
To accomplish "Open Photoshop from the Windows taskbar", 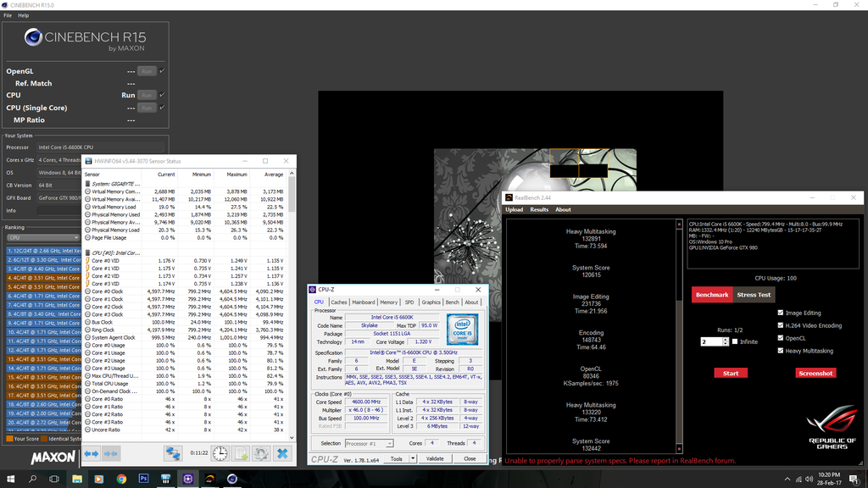I will click(x=143, y=479).
